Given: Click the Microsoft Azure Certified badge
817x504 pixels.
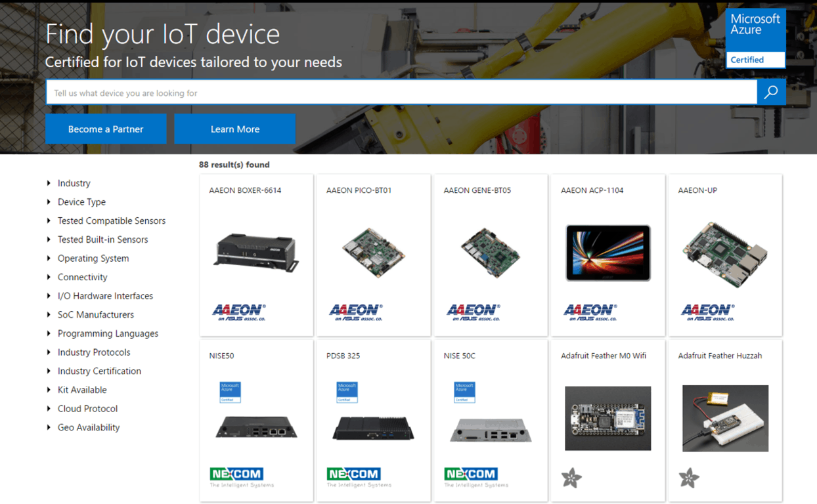Looking at the screenshot, I should tap(757, 38).
